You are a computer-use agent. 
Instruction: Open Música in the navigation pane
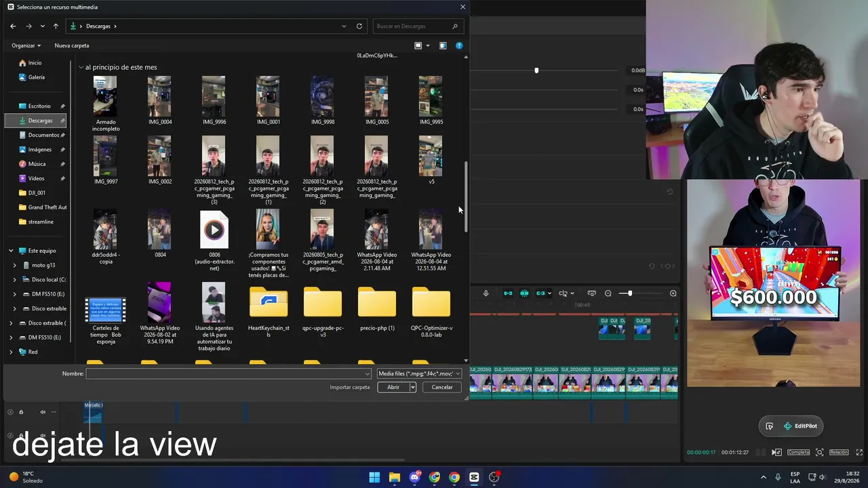coord(35,164)
